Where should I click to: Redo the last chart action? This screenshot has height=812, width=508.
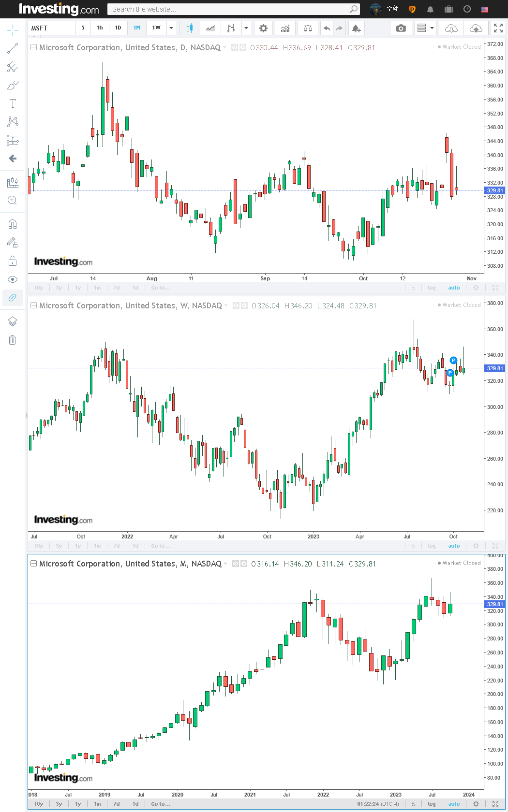339,28
